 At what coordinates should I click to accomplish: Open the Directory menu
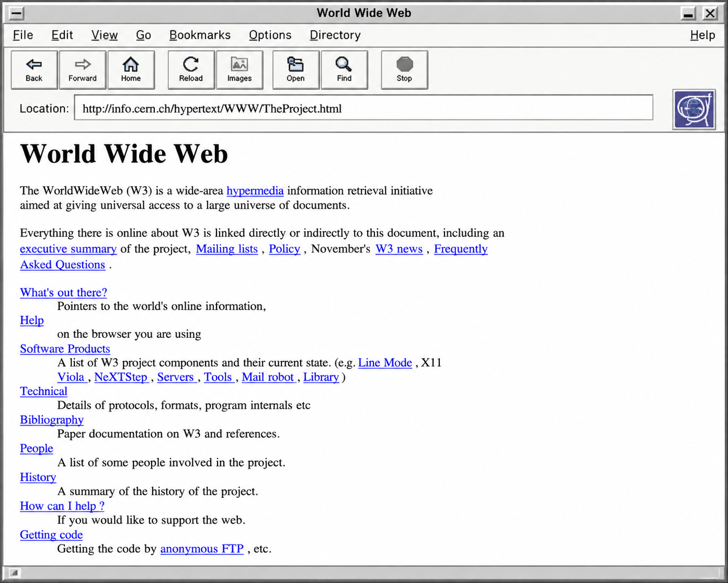pos(335,35)
